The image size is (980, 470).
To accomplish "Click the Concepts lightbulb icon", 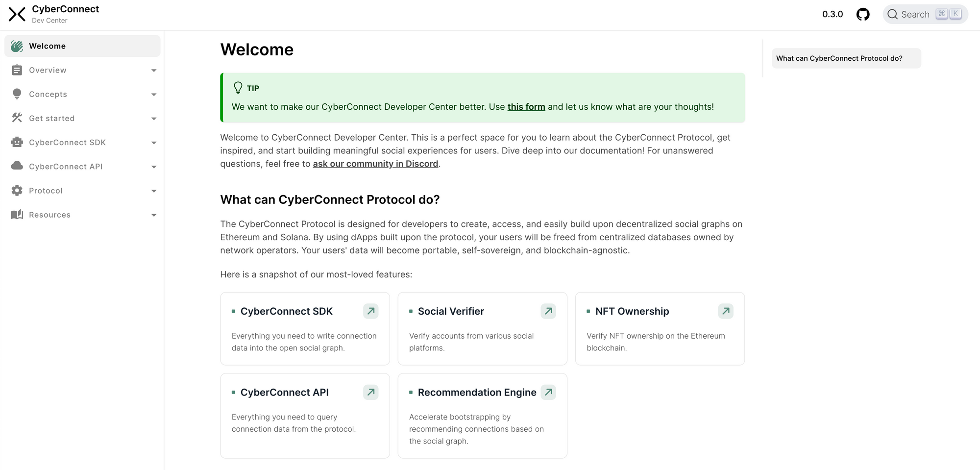I will [x=17, y=94].
